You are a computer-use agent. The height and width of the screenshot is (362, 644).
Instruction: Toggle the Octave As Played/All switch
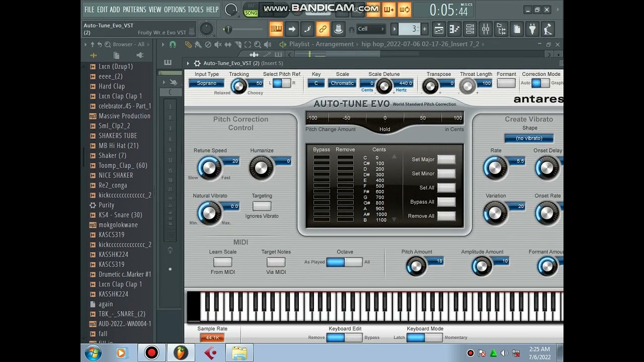coord(344,262)
